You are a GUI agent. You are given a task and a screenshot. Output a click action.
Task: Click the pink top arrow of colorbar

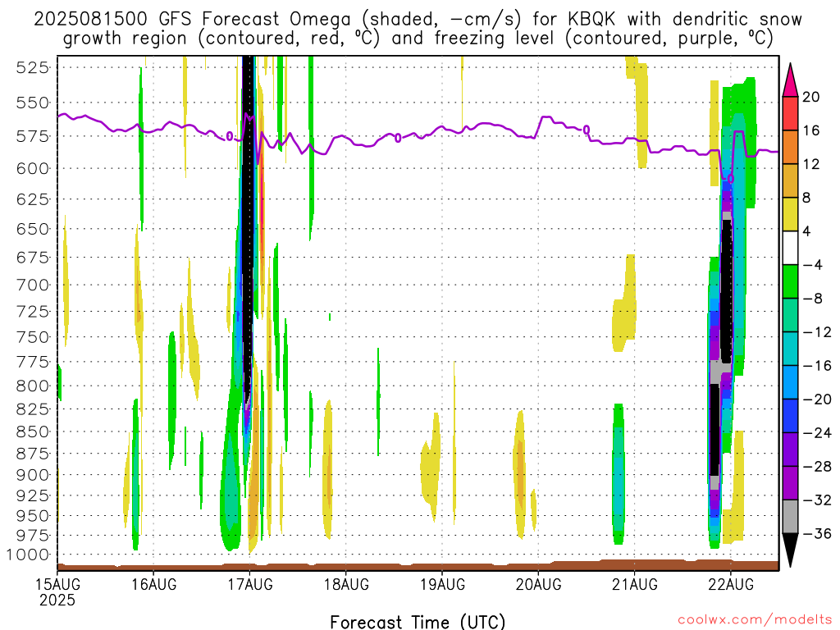(790, 80)
